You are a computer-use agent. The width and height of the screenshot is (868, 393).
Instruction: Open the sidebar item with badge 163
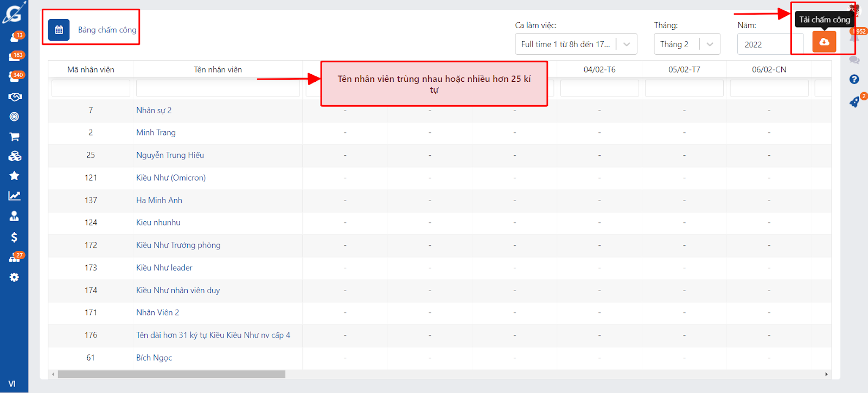click(15, 56)
